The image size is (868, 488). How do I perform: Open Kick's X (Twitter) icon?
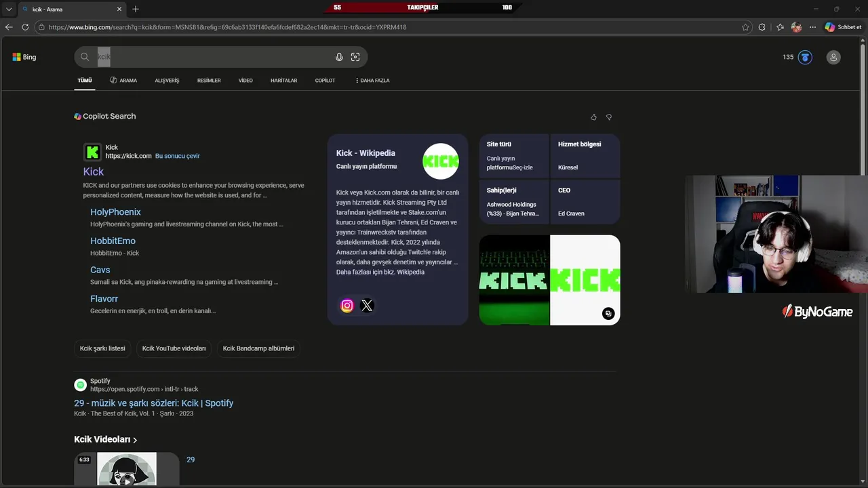(367, 306)
